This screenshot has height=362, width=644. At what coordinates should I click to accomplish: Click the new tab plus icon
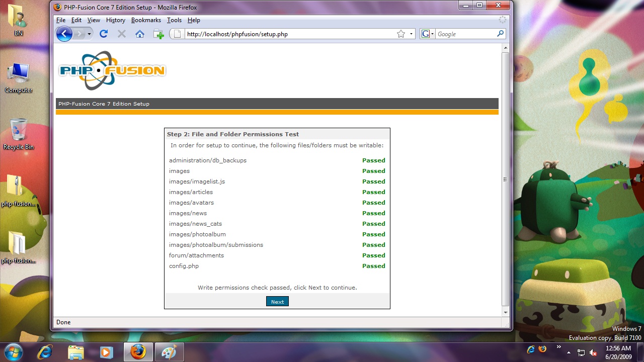tap(158, 34)
